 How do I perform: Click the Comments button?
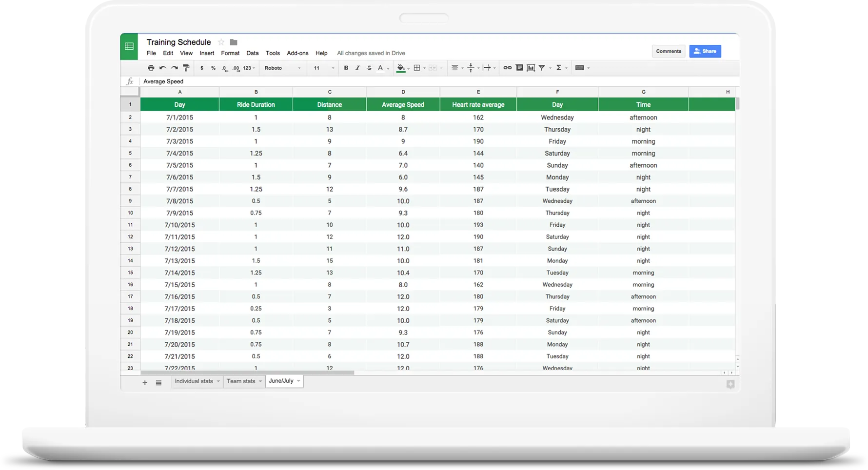click(x=669, y=51)
